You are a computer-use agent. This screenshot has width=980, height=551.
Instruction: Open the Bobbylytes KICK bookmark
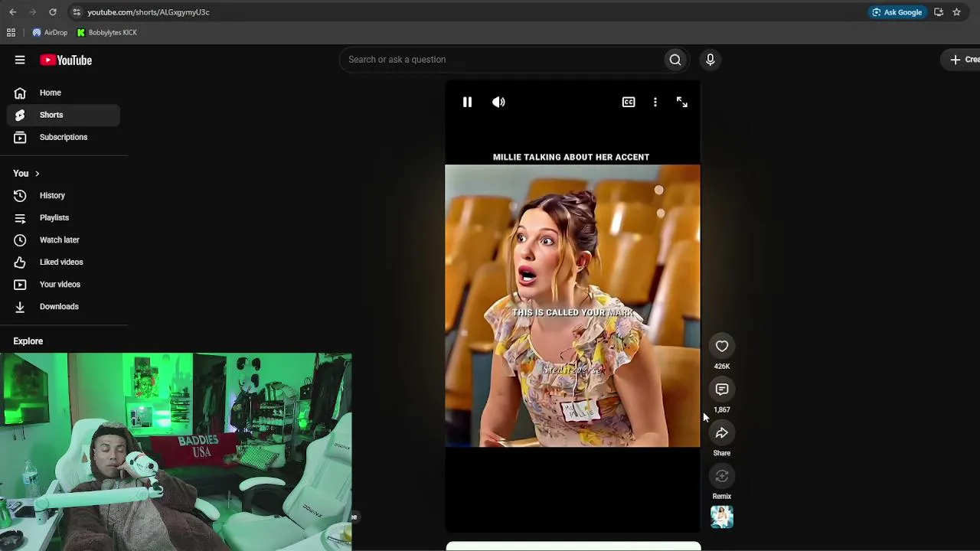coord(107,32)
